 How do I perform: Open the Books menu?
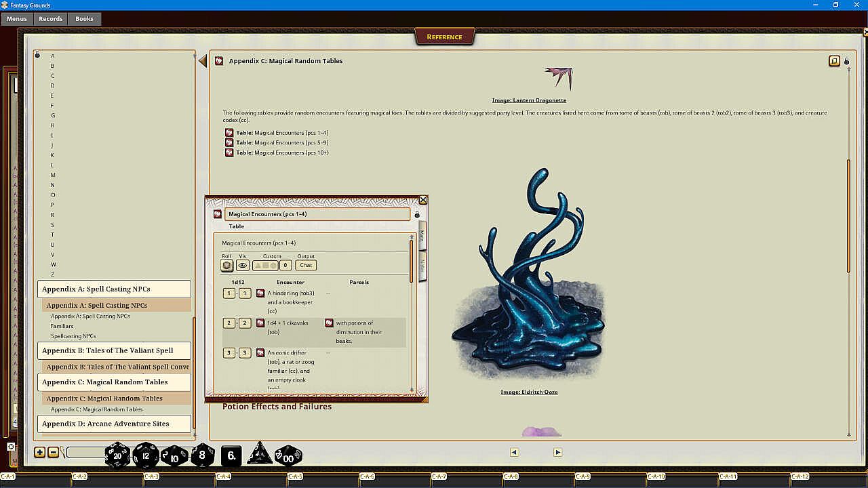click(x=85, y=19)
